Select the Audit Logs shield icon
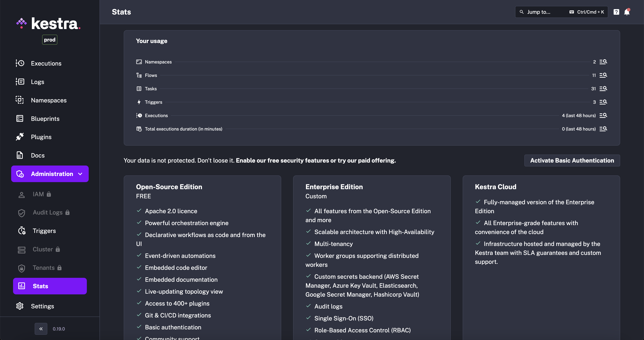 click(21, 213)
